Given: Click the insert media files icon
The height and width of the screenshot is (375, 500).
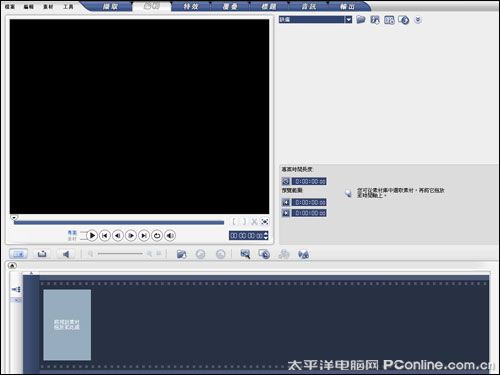Looking at the screenshot, I should (181, 254).
